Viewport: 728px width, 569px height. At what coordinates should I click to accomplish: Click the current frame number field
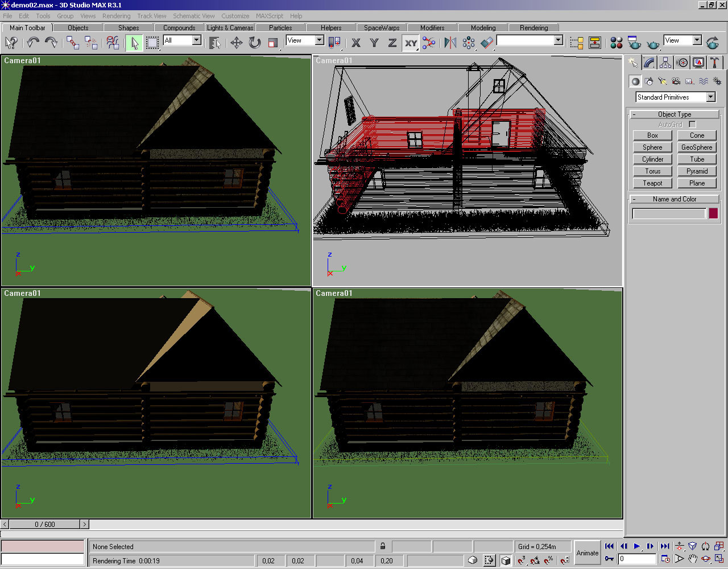point(637,559)
